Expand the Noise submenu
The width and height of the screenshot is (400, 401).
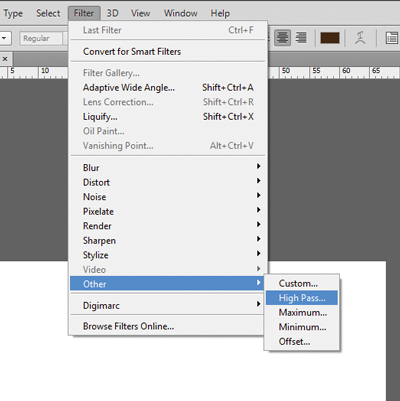(x=168, y=197)
